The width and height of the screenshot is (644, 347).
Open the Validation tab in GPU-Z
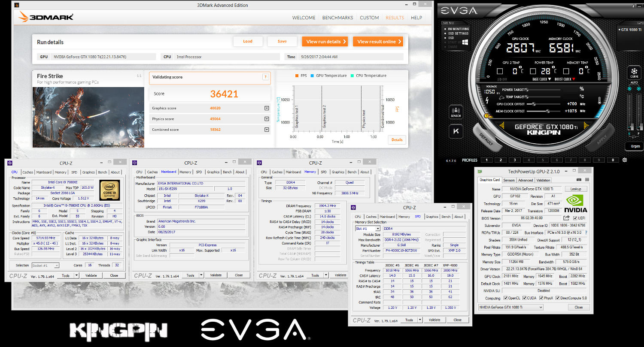[x=543, y=180]
